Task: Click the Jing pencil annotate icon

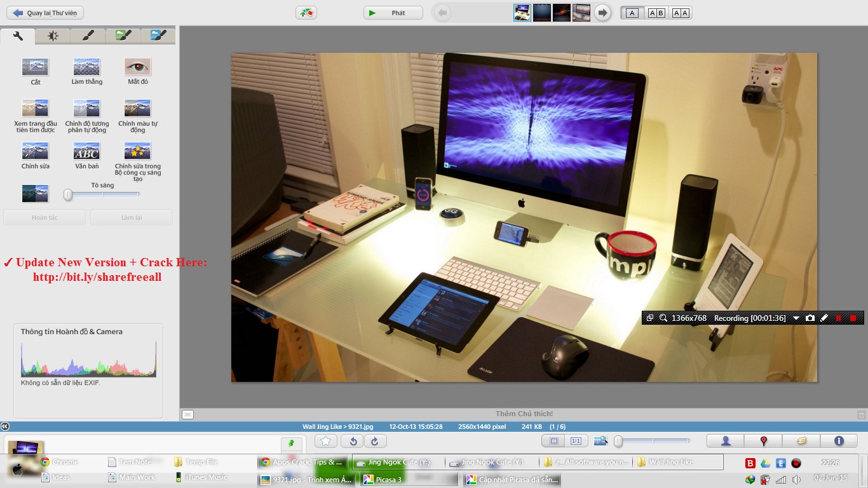Action: (x=824, y=318)
